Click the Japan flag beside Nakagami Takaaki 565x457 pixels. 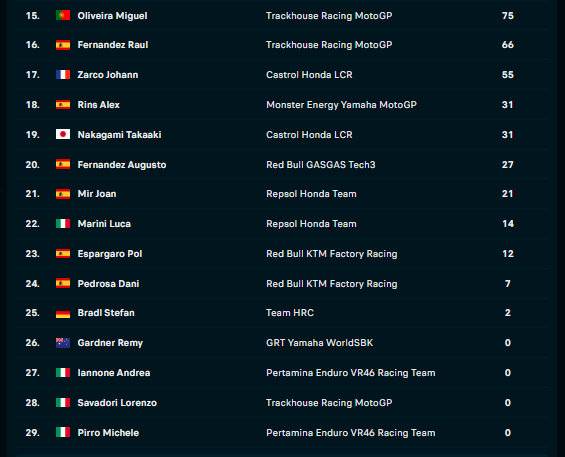pyautogui.click(x=63, y=134)
